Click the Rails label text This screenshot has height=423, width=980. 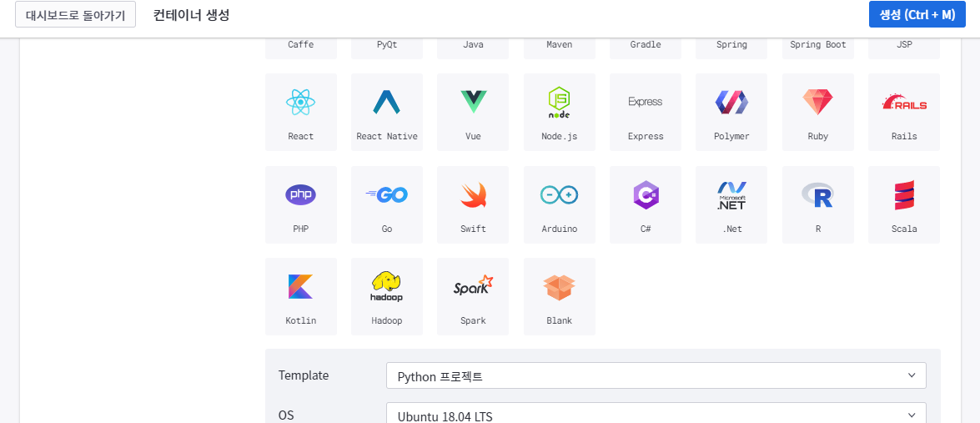click(904, 136)
